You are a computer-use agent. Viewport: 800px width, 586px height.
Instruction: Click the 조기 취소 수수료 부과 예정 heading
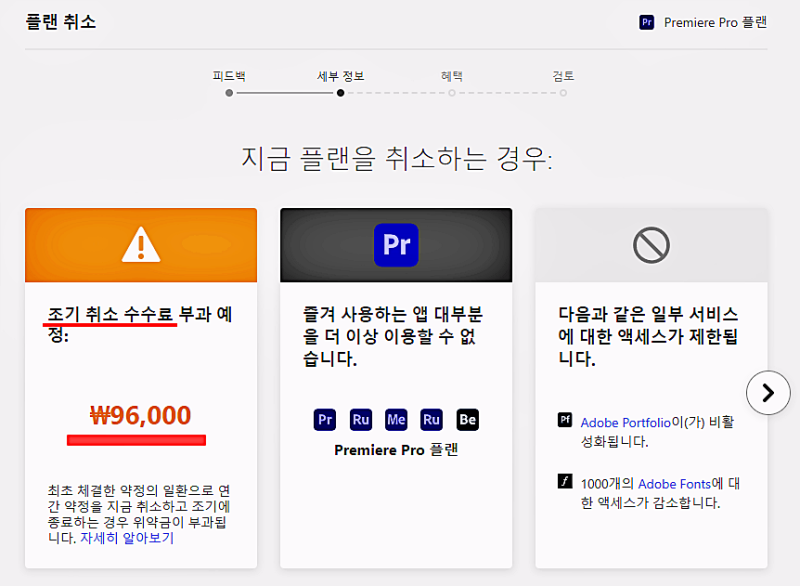[140, 324]
